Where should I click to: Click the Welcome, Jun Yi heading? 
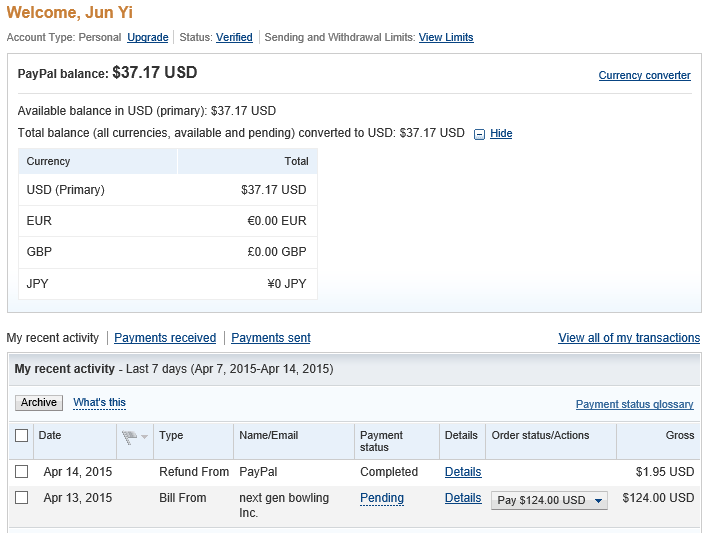[70, 13]
